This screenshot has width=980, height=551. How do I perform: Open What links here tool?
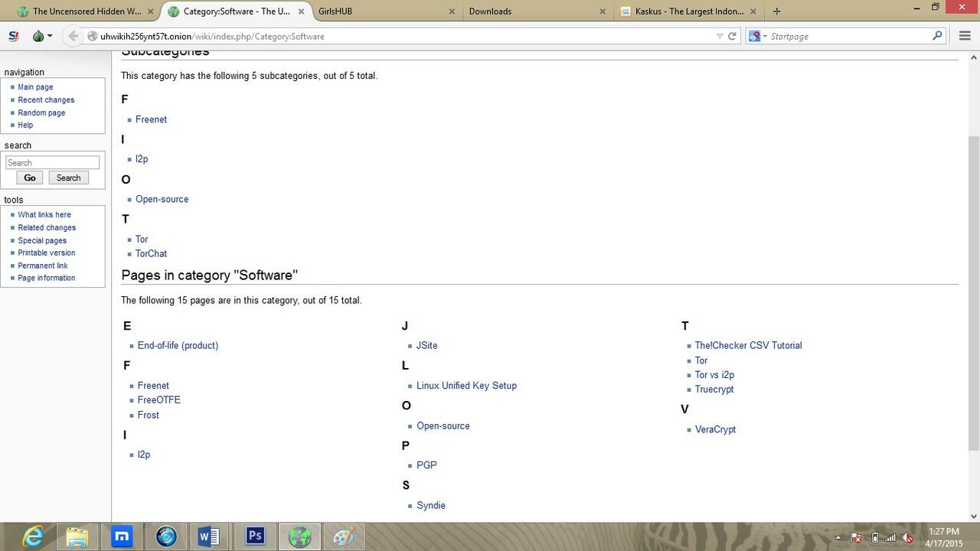point(44,215)
